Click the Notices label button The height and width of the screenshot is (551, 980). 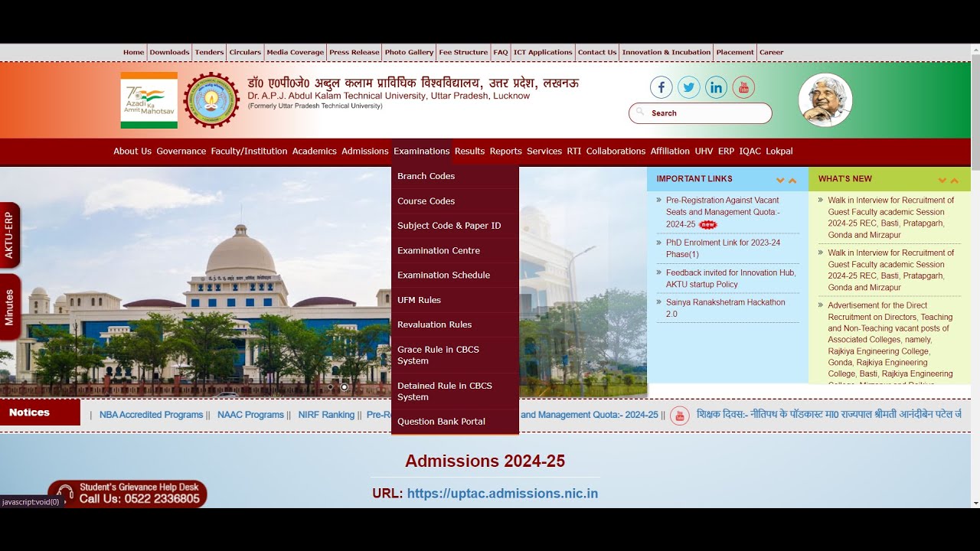pos(40,412)
